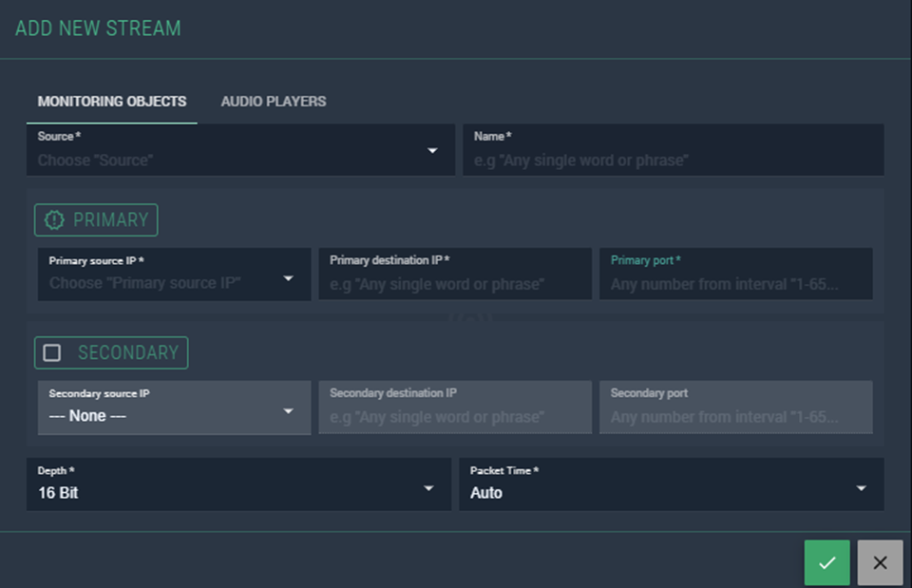The height and width of the screenshot is (588, 912).
Task: Click the Secondary destination IP field
Action: (x=454, y=416)
